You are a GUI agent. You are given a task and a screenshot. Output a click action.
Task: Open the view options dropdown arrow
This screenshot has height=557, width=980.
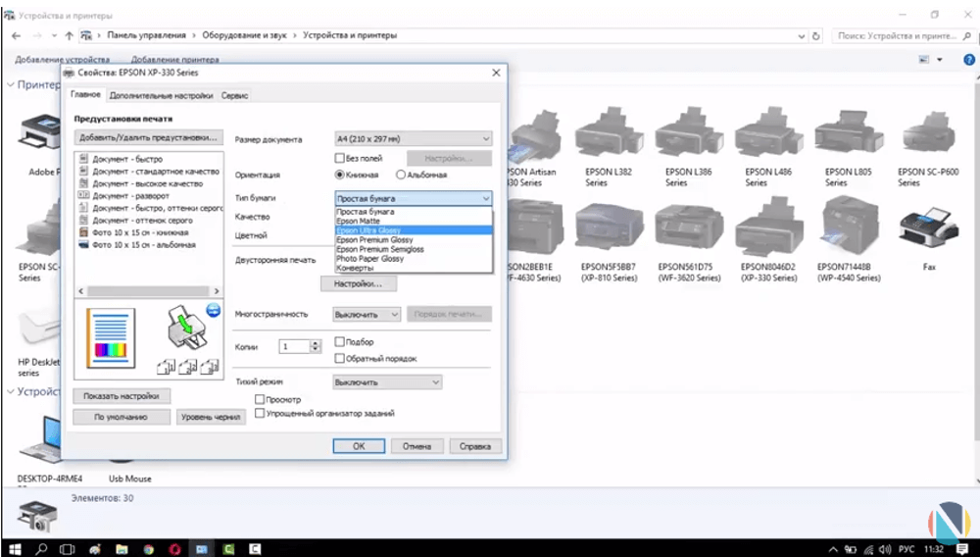[x=940, y=60]
